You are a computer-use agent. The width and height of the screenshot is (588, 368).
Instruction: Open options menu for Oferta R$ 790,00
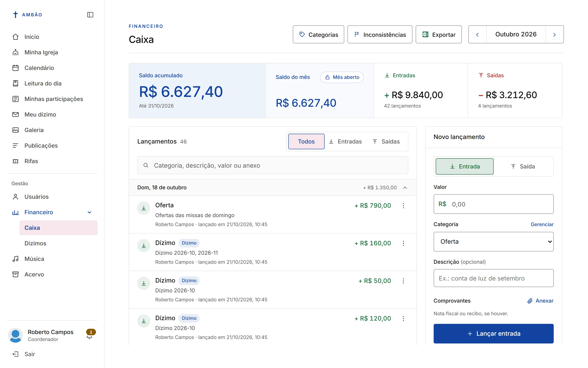403,206
